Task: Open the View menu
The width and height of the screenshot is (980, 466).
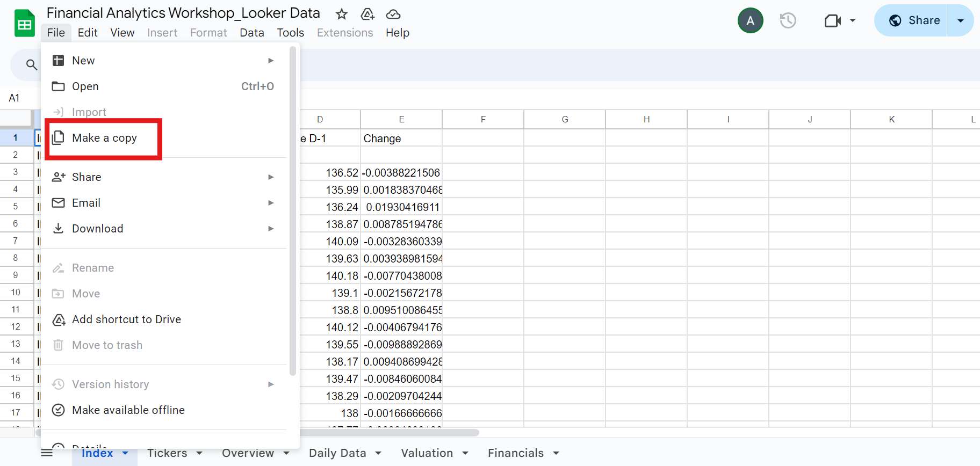Action: 122,33
